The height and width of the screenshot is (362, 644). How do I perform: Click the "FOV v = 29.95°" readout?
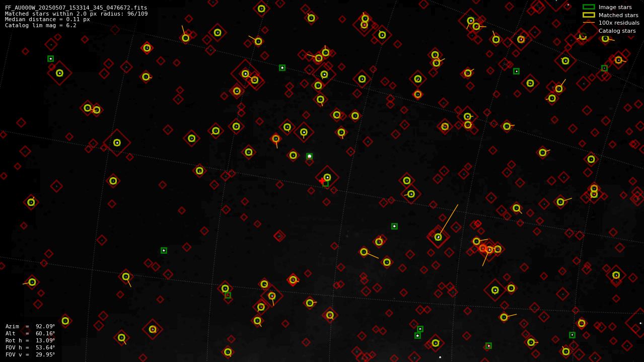click(x=30, y=354)
